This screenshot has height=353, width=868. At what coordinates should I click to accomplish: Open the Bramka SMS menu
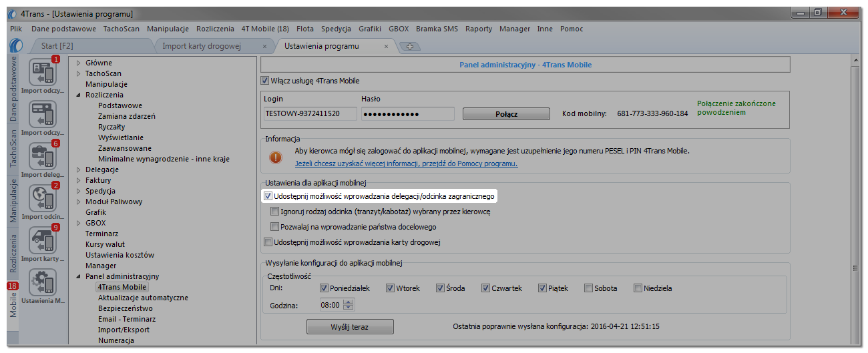[437, 29]
